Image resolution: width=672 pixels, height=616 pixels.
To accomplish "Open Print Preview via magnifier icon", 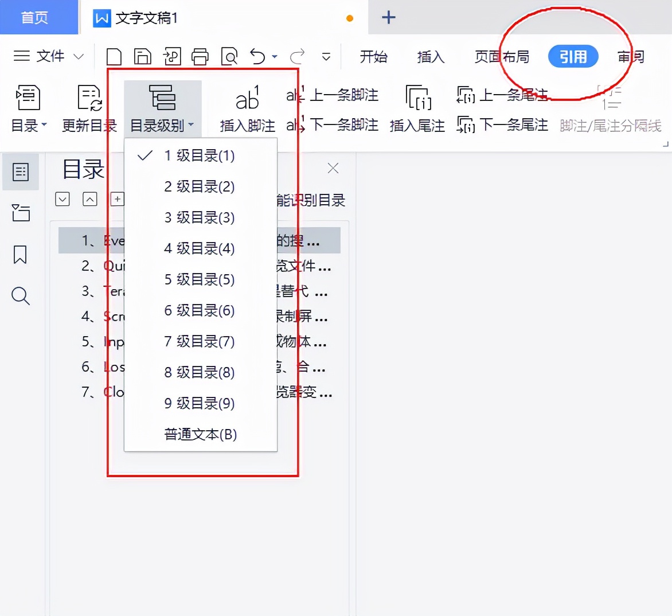I will click(x=229, y=56).
